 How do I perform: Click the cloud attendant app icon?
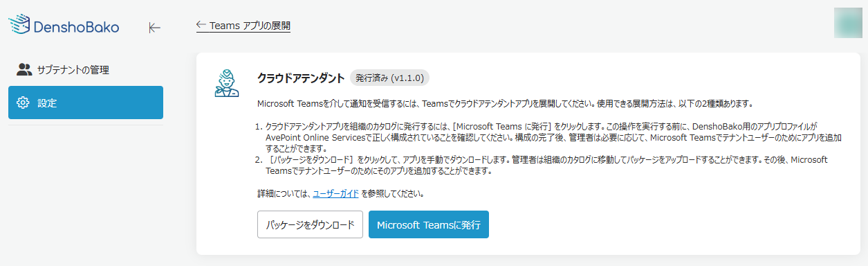(x=226, y=82)
